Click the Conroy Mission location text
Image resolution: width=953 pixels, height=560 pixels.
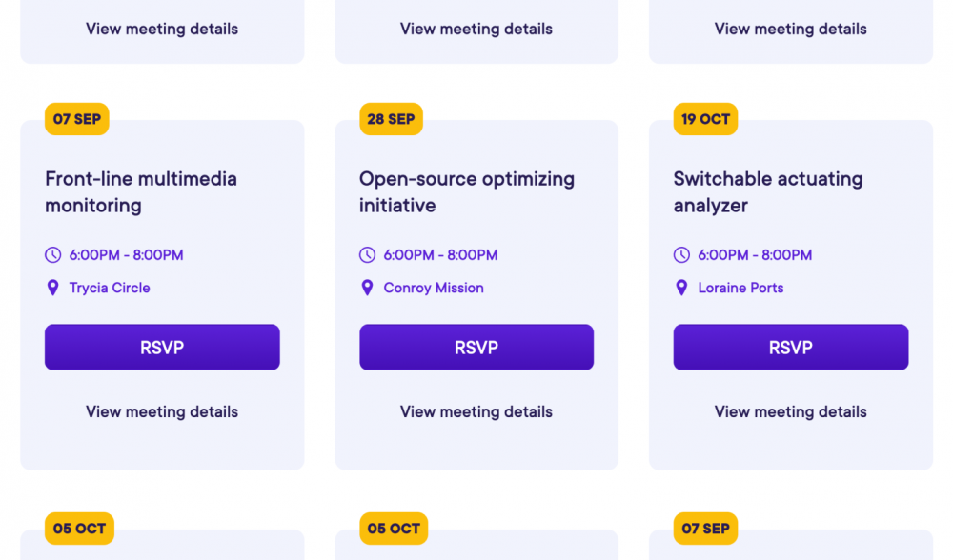434,288
